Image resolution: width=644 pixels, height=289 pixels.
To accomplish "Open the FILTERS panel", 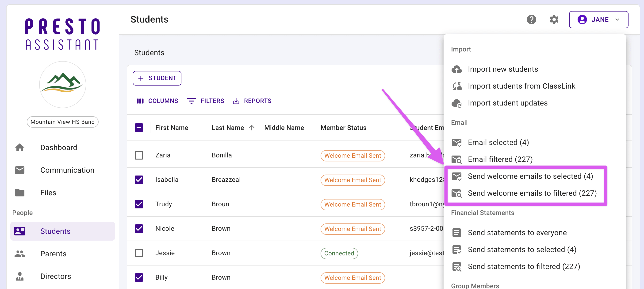I will (x=206, y=101).
